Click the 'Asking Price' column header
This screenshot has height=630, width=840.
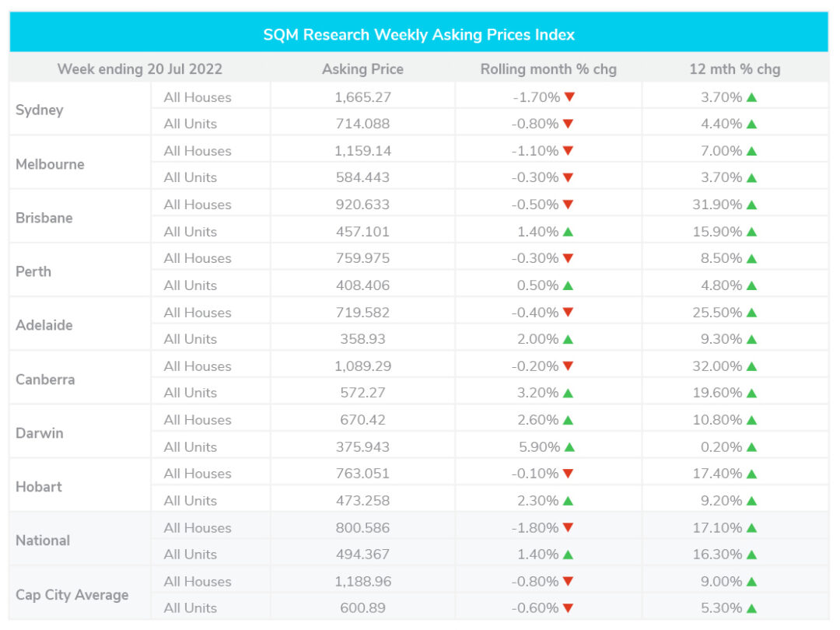pos(362,69)
